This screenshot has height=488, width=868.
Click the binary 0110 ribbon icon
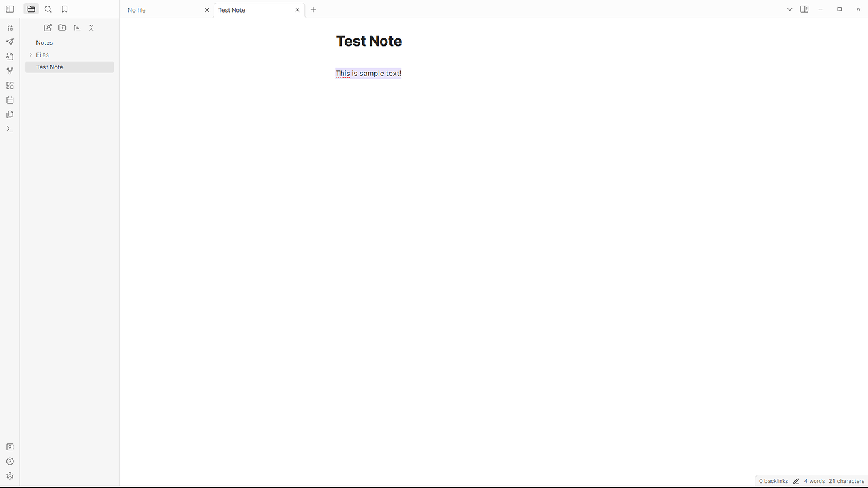click(x=9, y=28)
